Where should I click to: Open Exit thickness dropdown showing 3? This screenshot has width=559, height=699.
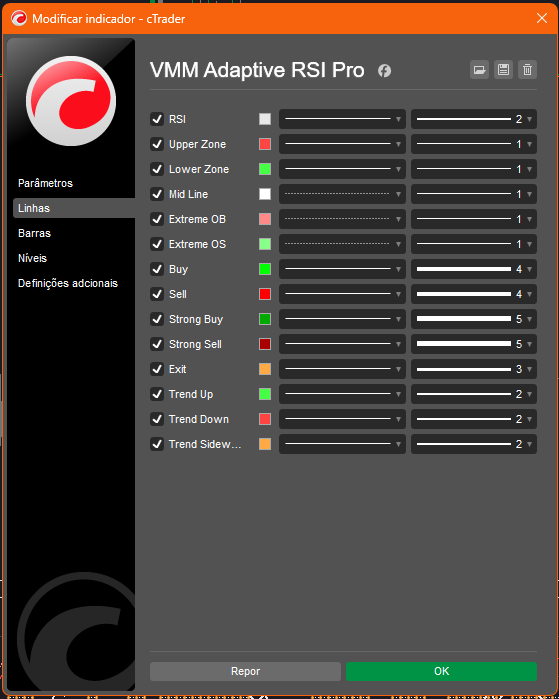point(474,369)
